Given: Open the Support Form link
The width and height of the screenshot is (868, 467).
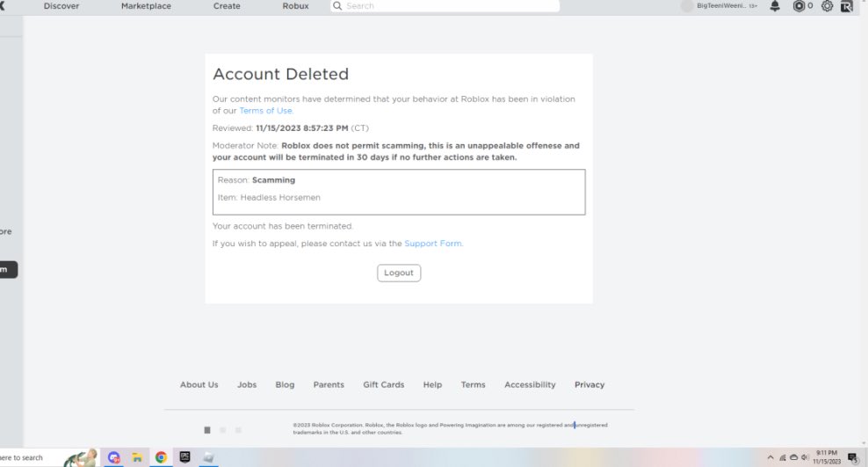Looking at the screenshot, I should (x=433, y=244).
